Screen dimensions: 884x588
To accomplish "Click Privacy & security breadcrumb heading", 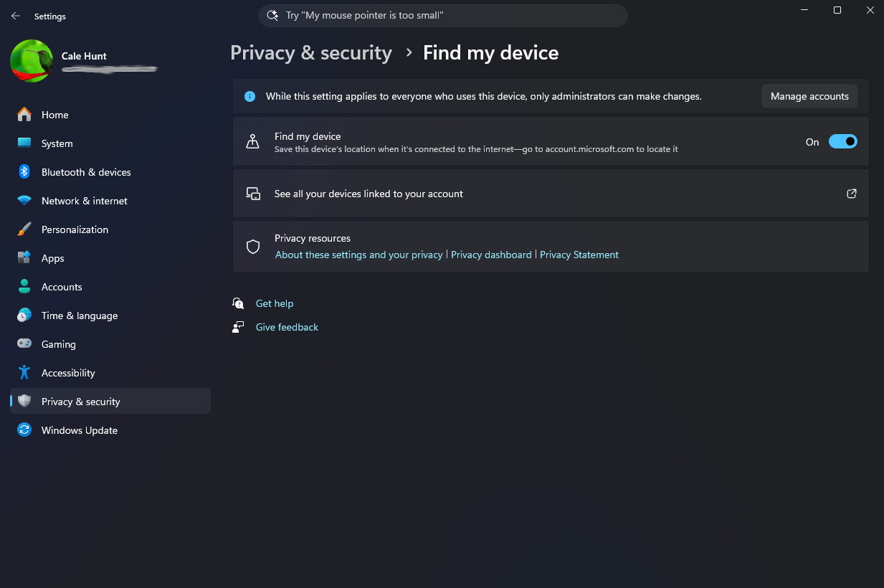I will tap(311, 53).
